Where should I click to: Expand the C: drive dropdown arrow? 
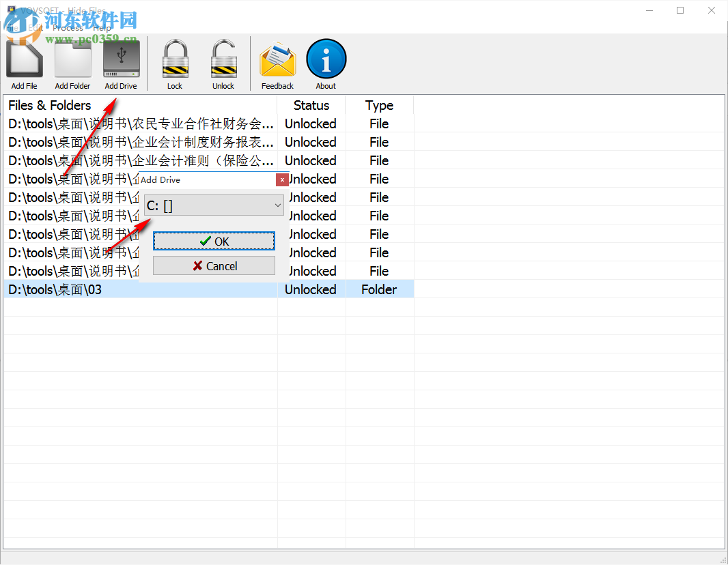click(x=277, y=205)
